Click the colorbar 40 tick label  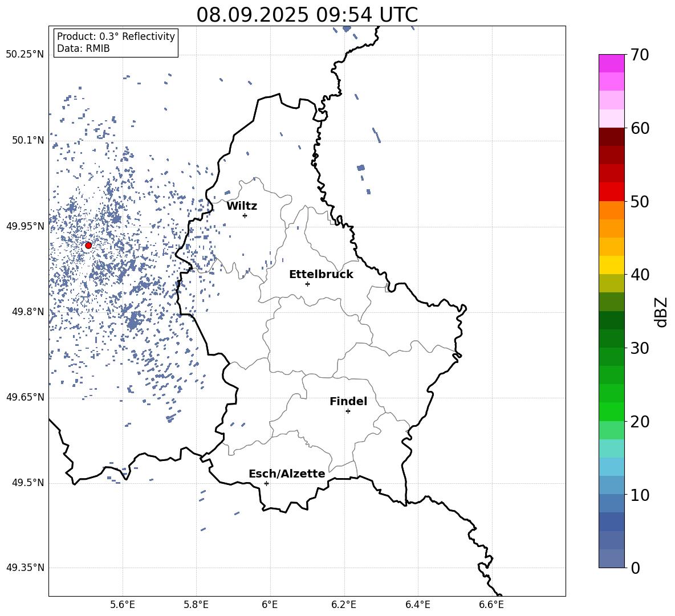click(640, 275)
